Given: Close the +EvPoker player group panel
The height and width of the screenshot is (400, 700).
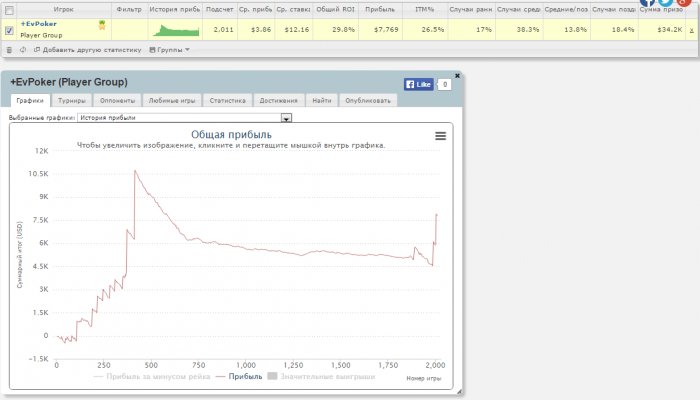Looking at the screenshot, I should [x=457, y=76].
